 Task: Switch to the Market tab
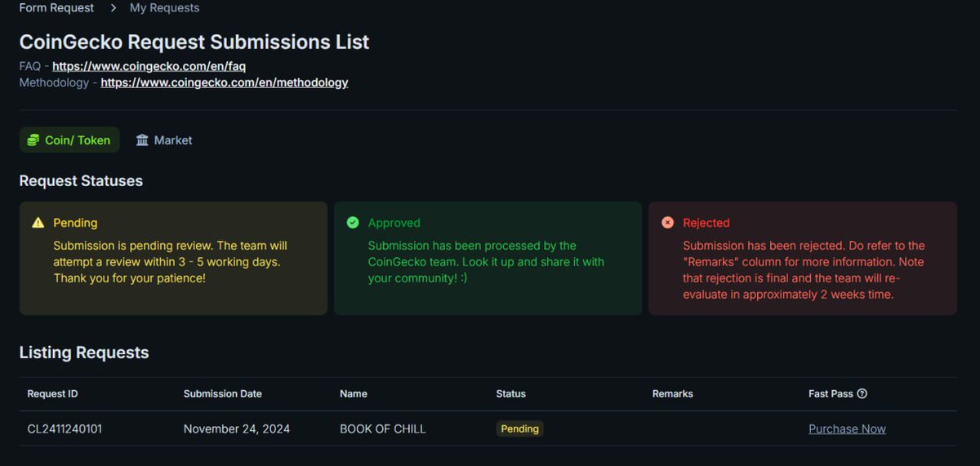164,140
